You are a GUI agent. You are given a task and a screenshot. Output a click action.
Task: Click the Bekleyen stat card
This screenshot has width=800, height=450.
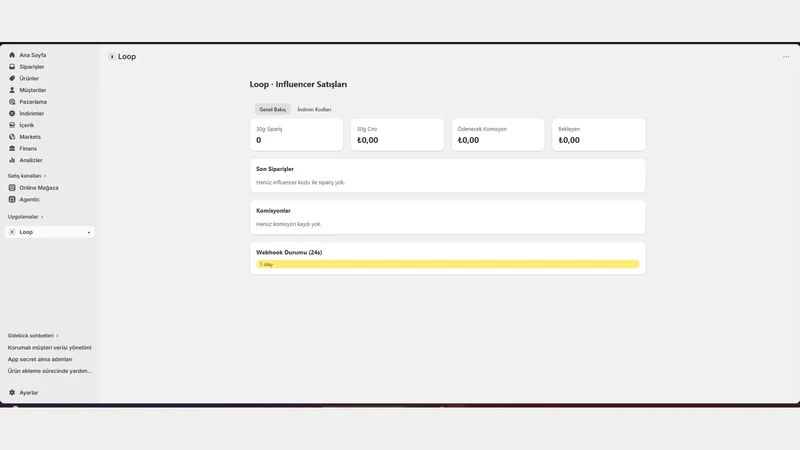pyautogui.click(x=598, y=135)
